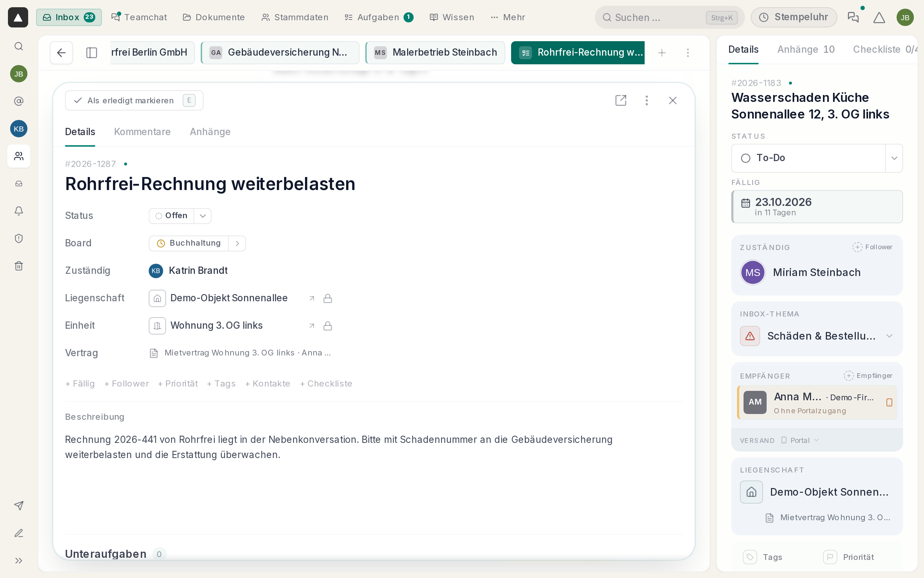924x578 pixels.
Task: Open the tab bar three-dot overflow menu
Action: (x=688, y=52)
